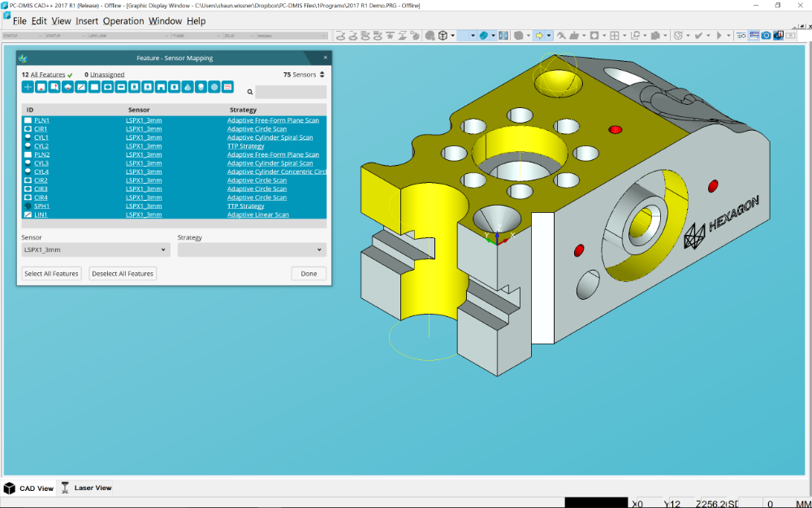Toggle the checkbox next to PLN1

point(27,119)
